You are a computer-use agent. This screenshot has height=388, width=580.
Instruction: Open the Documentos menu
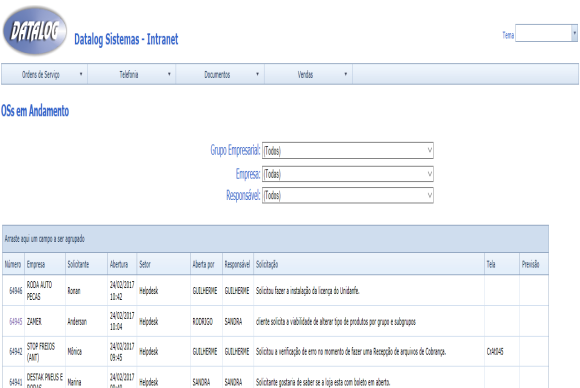pos(220,74)
